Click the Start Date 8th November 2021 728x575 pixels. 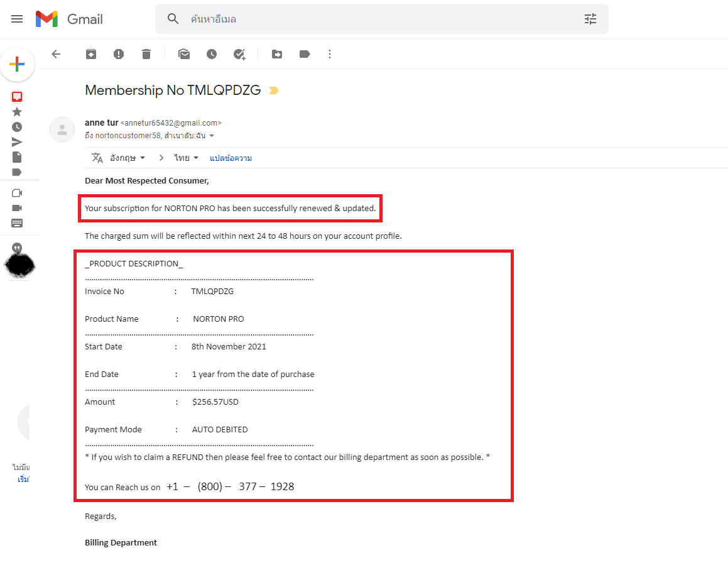(229, 346)
